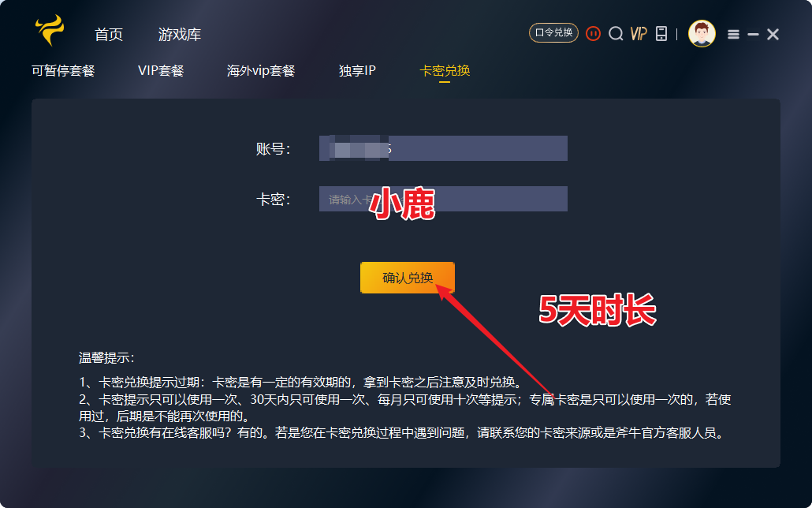This screenshot has width=812, height=508.
Task: Open the hamburger menu icon
Action: tap(733, 34)
